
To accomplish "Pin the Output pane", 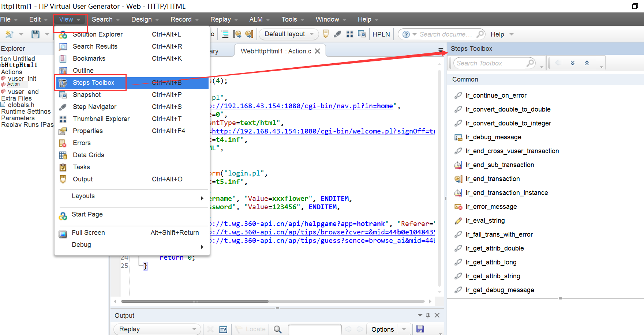I will point(428,315).
